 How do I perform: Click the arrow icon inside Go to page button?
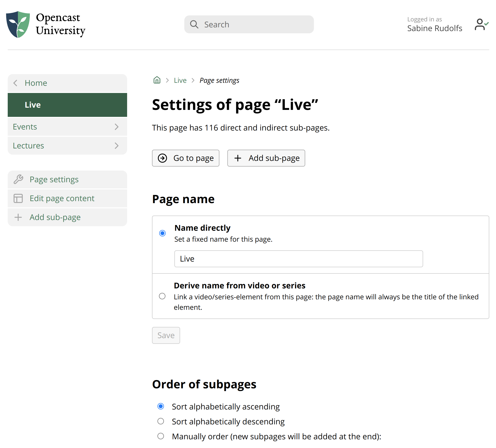click(x=162, y=158)
